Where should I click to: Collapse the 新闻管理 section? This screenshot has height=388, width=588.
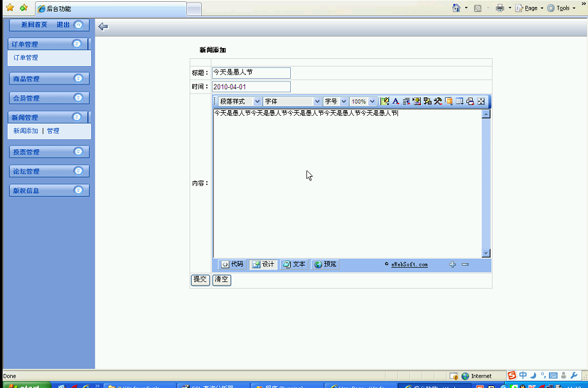tap(76, 117)
